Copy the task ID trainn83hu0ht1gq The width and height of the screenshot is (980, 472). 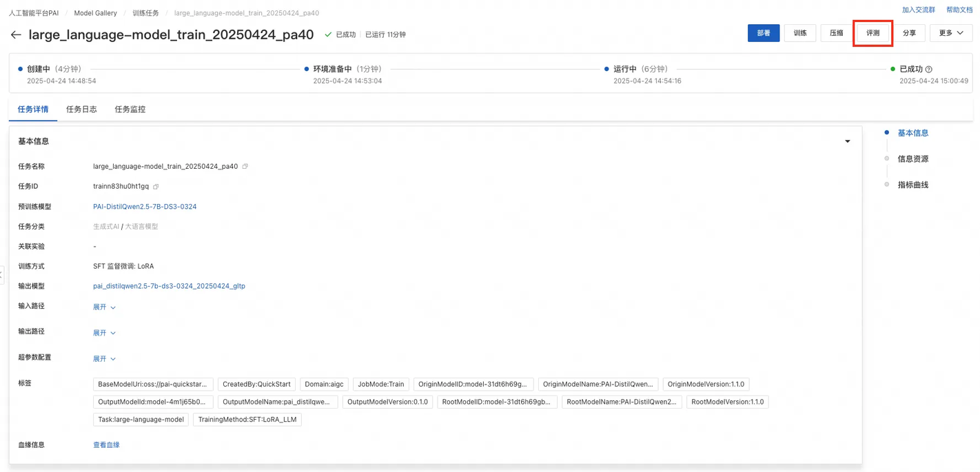(x=156, y=187)
